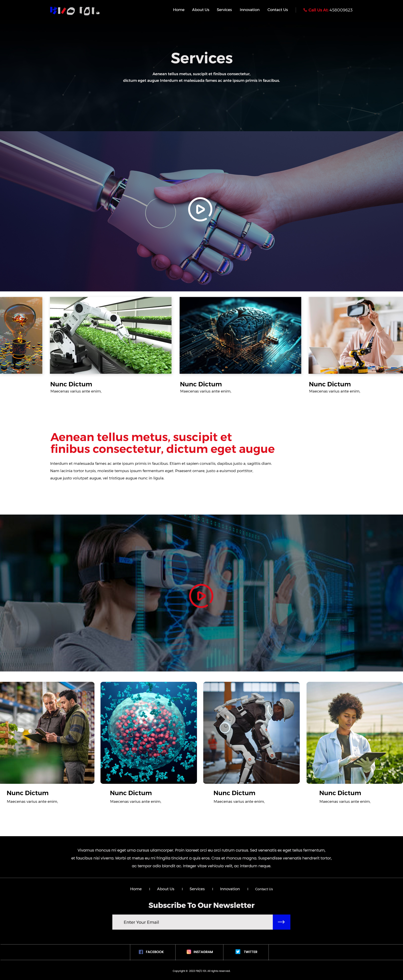Viewport: 403px width, 980px height.
Task: Open the Instagram icon in the footer
Action: coord(189,952)
